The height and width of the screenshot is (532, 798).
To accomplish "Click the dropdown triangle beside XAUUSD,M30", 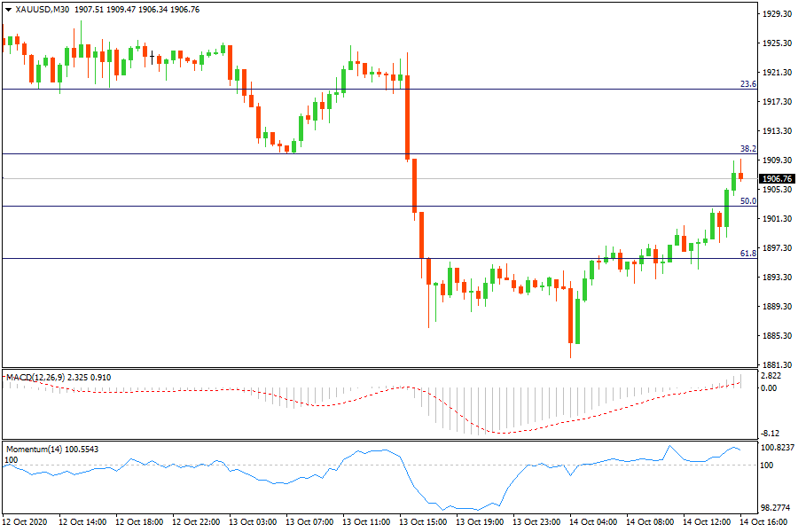I will [8, 9].
